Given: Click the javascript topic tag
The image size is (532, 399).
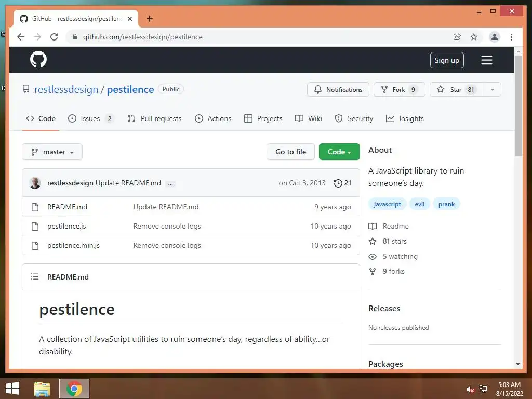Looking at the screenshot, I should click(387, 204).
